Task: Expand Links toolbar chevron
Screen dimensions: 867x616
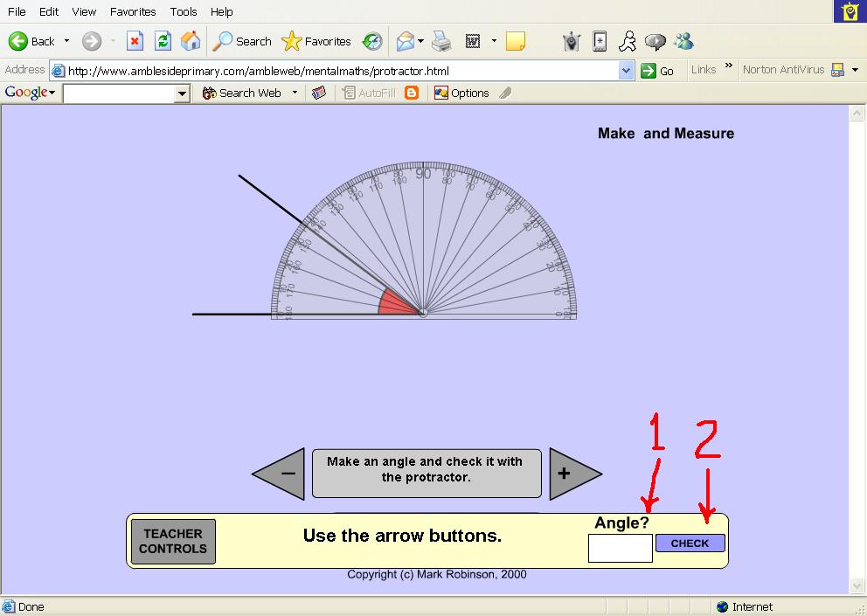Action: click(729, 66)
